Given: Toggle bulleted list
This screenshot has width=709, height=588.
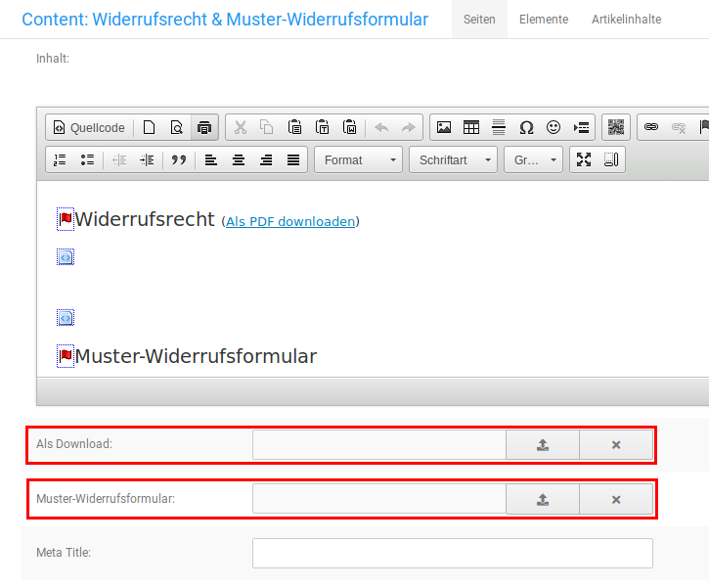Looking at the screenshot, I should tap(87, 160).
